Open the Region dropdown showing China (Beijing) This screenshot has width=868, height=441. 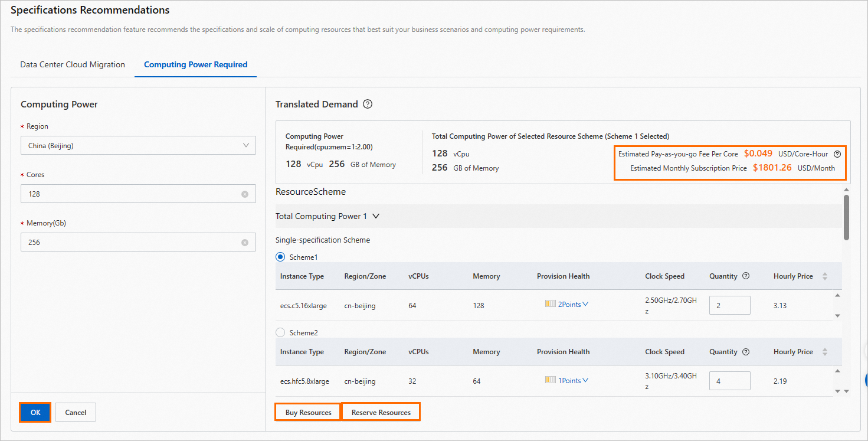tap(138, 146)
